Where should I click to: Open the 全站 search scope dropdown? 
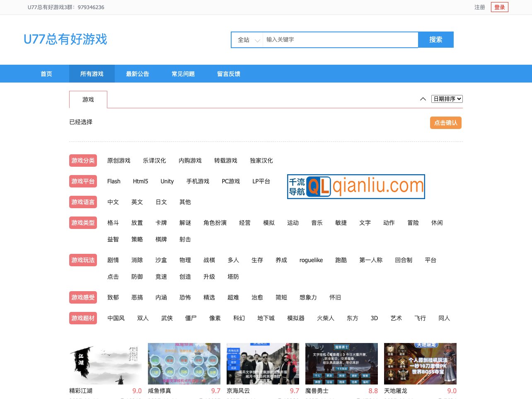point(247,39)
